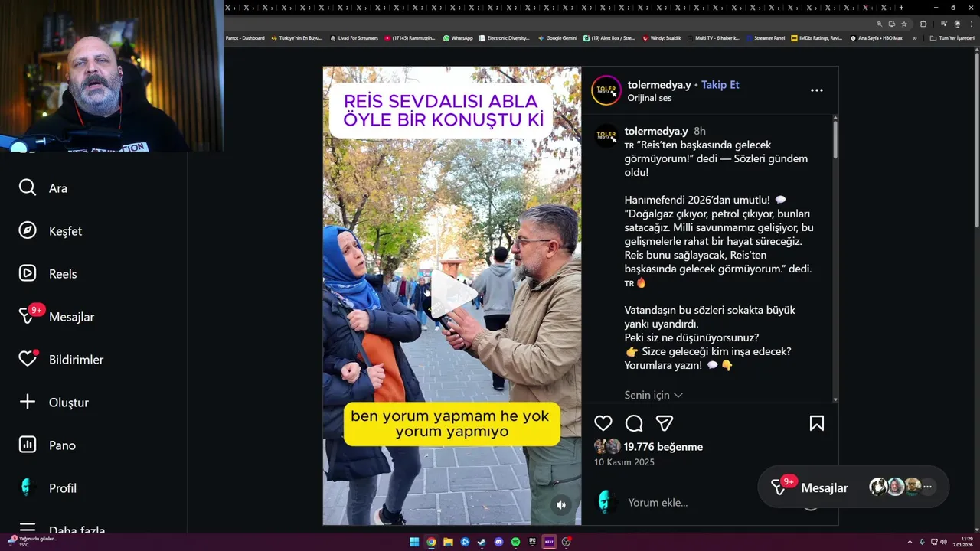Viewport: 980px width, 551px height.
Task: Unmute the video using the speaker icon
Action: (561, 505)
